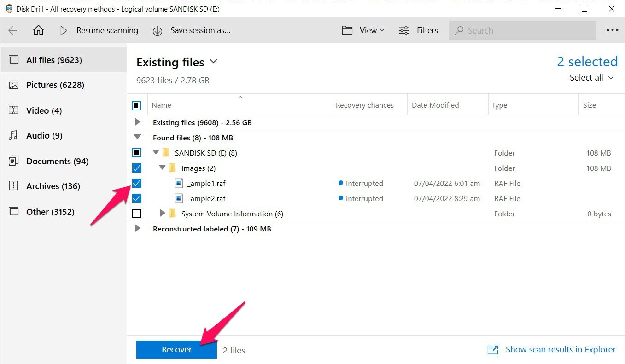The image size is (625, 364).
Task: Uncheck the _ample1.raf checkbox
Action: 136,183
